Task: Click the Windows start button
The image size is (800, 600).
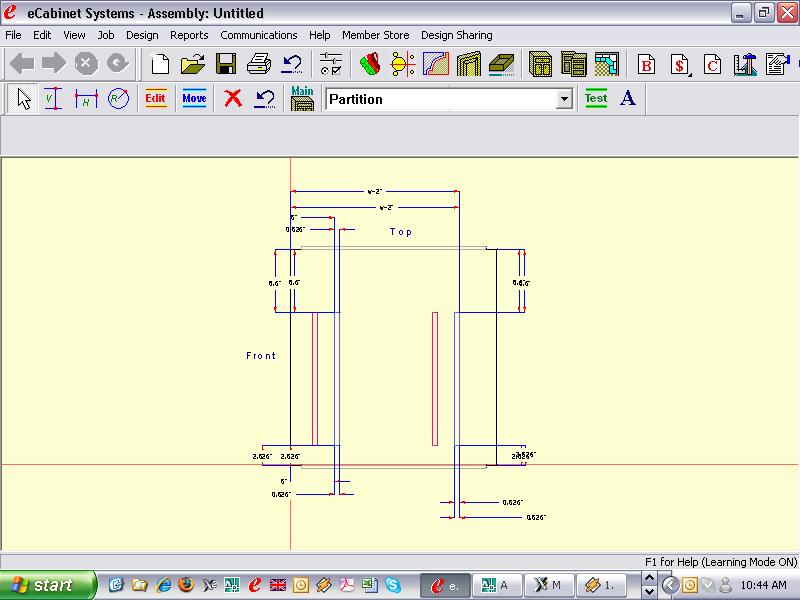Action: click(47, 585)
